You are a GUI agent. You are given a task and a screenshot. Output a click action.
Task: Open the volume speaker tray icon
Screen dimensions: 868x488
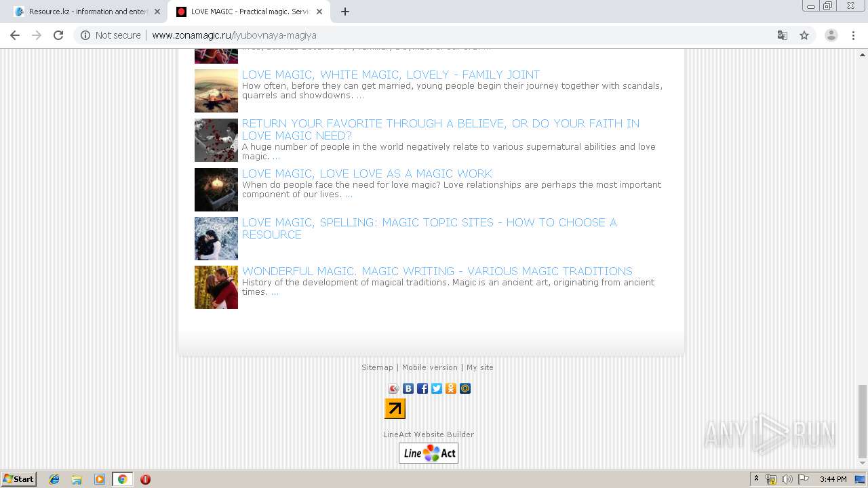(787, 479)
